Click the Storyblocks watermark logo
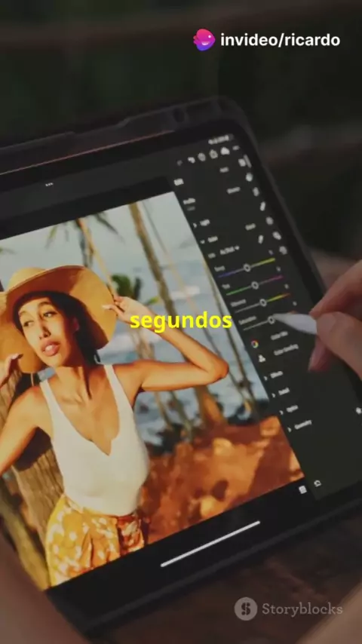Screen dimensions: 362x644 pyautogui.click(x=246, y=609)
